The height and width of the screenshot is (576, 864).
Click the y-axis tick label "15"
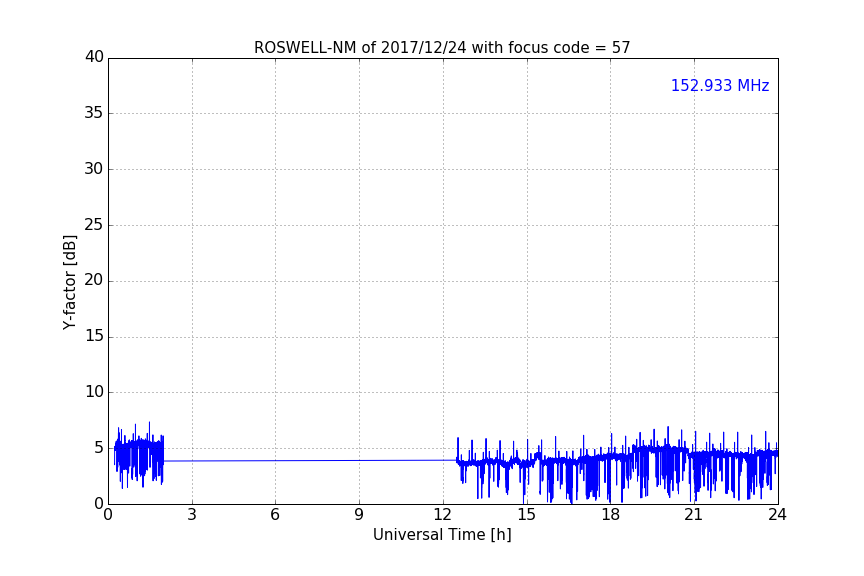click(94, 336)
